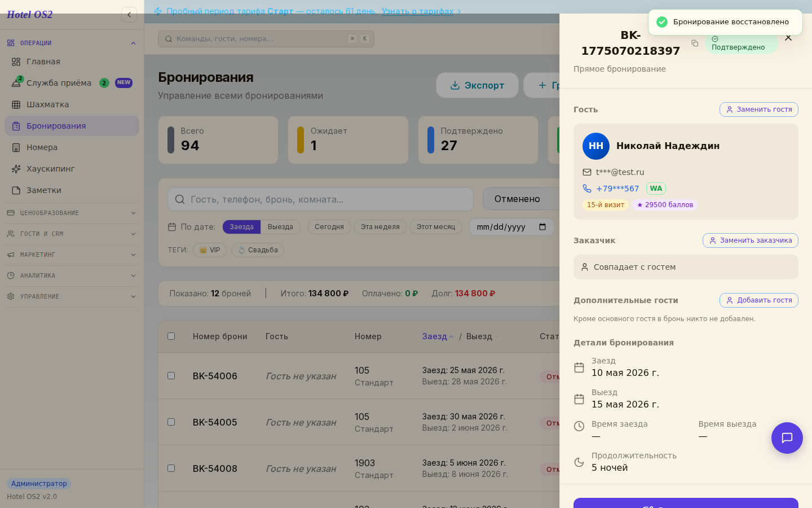
Task: Click the Подтверждено status badge in panel
Action: pyautogui.click(x=741, y=43)
